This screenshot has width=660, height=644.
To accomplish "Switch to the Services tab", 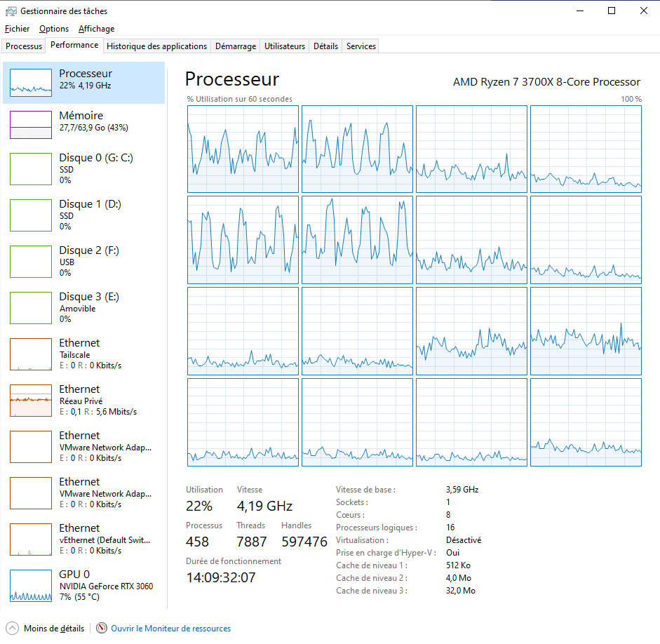I will pos(360,46).
